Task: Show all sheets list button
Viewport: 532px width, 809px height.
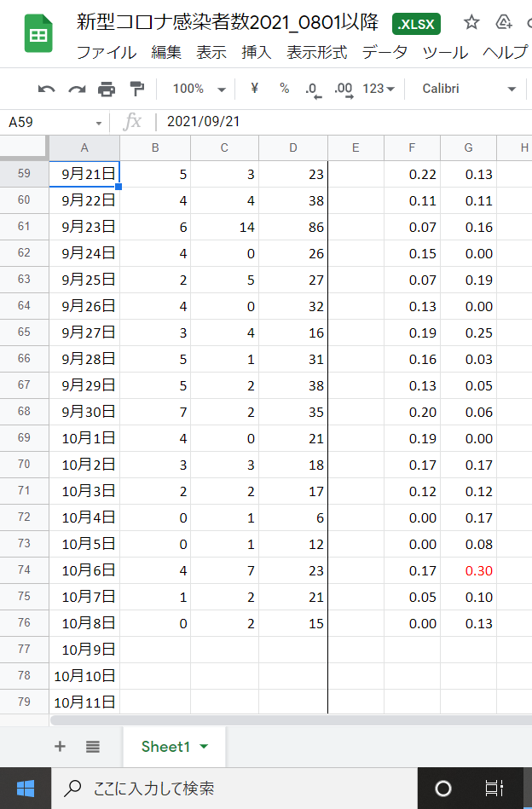Action: click(x=93, y=747)
